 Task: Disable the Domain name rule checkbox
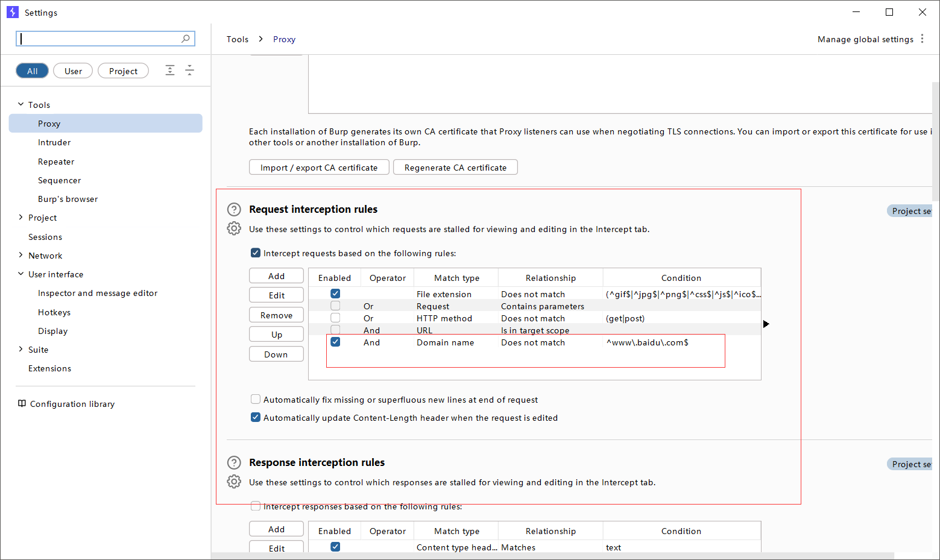click(x=335, y=342)
